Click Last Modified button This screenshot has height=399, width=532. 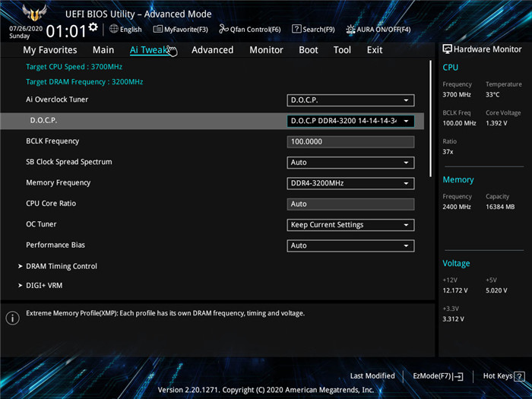372,376
